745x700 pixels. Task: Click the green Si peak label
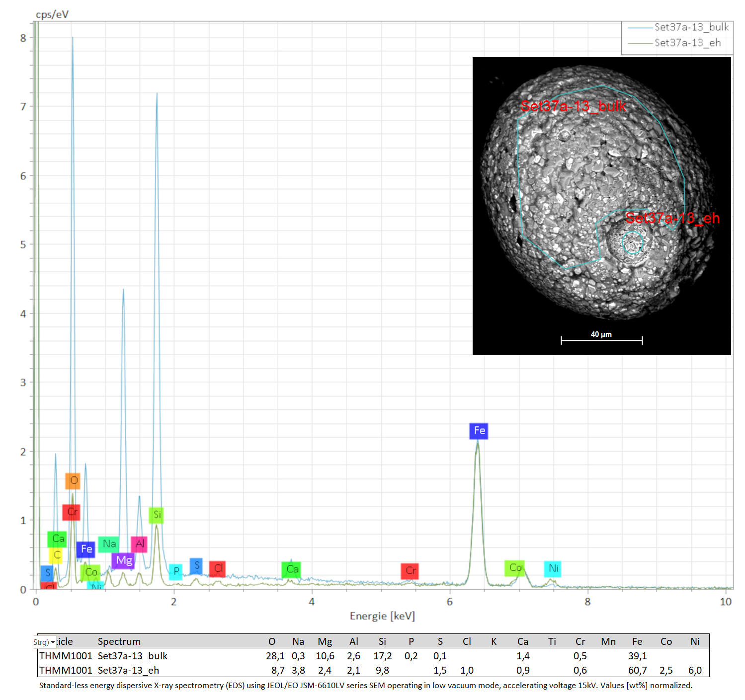[156, 515]
